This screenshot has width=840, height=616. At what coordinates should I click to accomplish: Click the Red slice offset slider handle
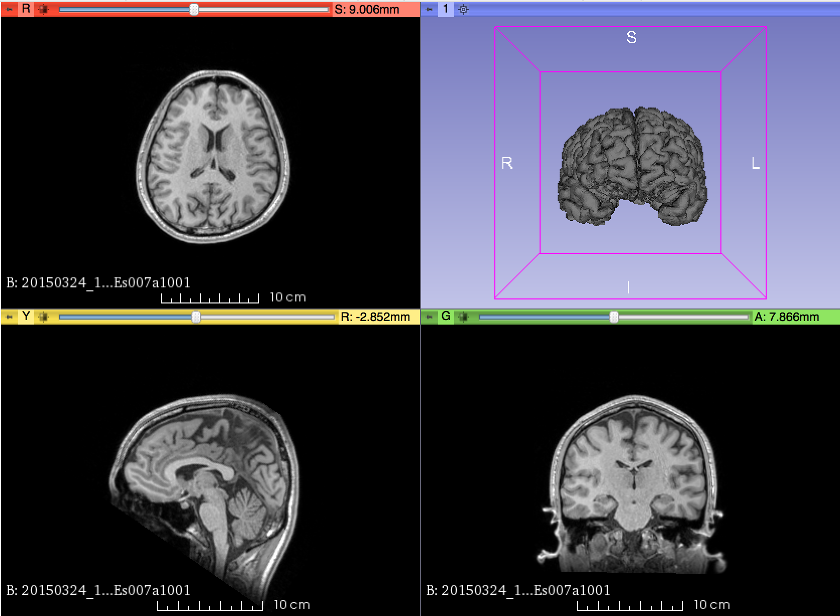click(x=194, y=10)
